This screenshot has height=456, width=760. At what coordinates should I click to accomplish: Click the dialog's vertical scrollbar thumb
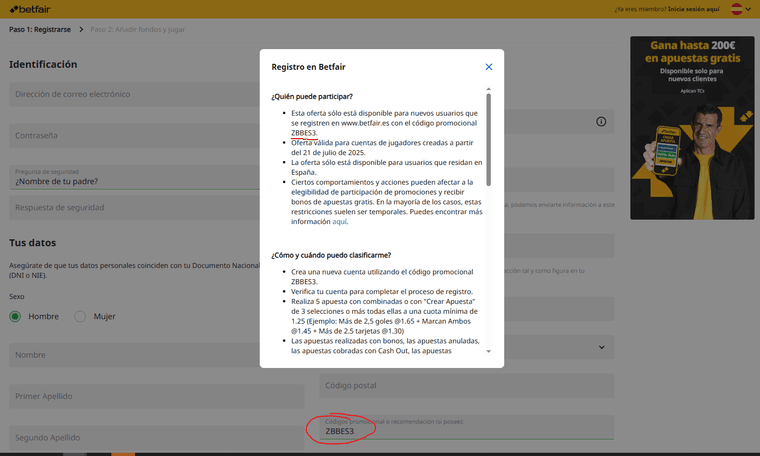coord(489,140)
